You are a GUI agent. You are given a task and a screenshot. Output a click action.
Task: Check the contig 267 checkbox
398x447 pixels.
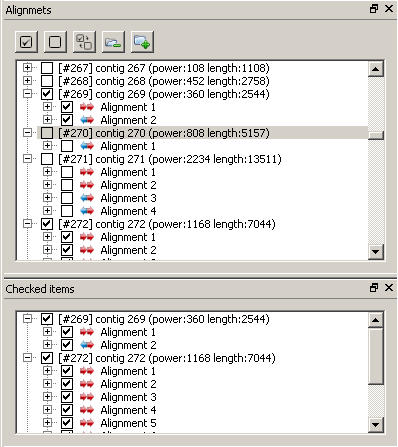tap(47, 68)
